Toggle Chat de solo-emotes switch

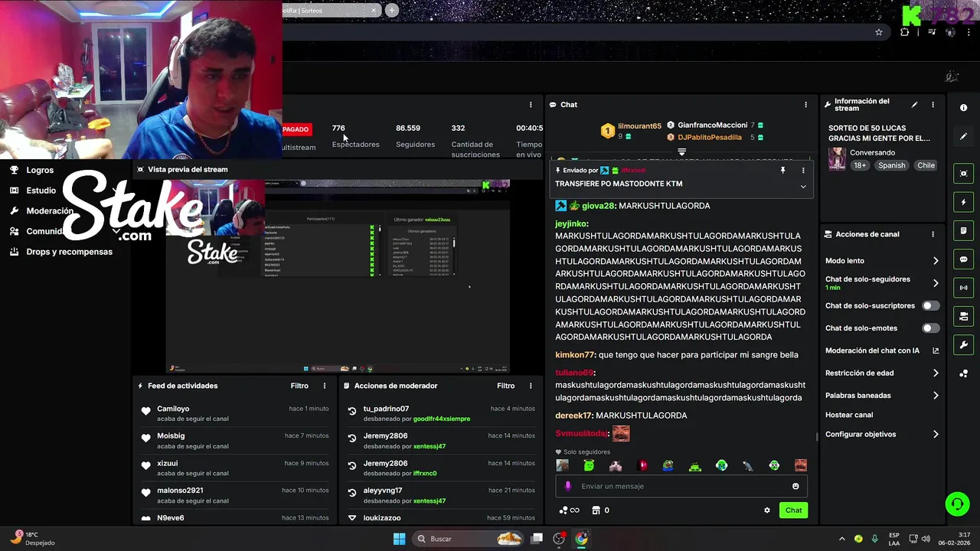pyautogui.click(x=930, y=328)
